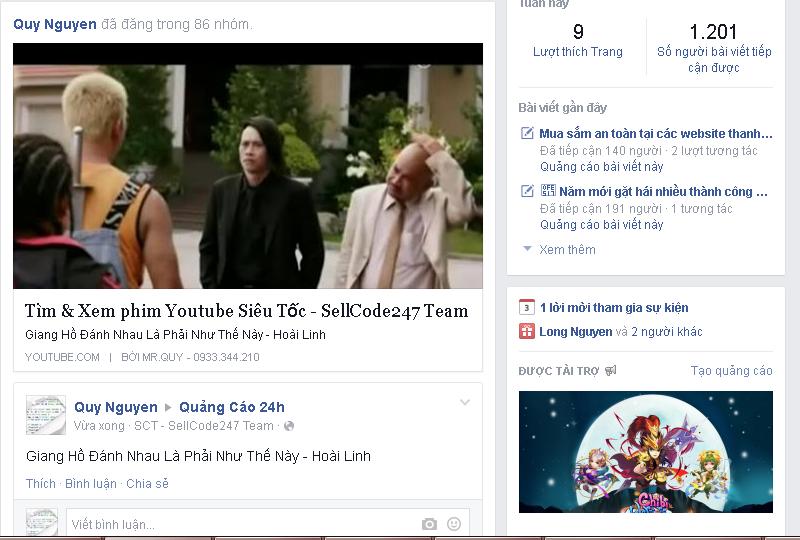
Task: Click 'Quảng cáo bài viết này' under Năm mới post
Action: pos(602,225)
